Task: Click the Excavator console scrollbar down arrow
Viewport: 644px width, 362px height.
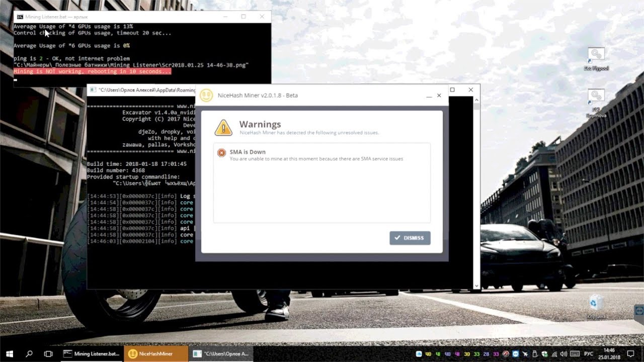Action: tap(476, 286)
